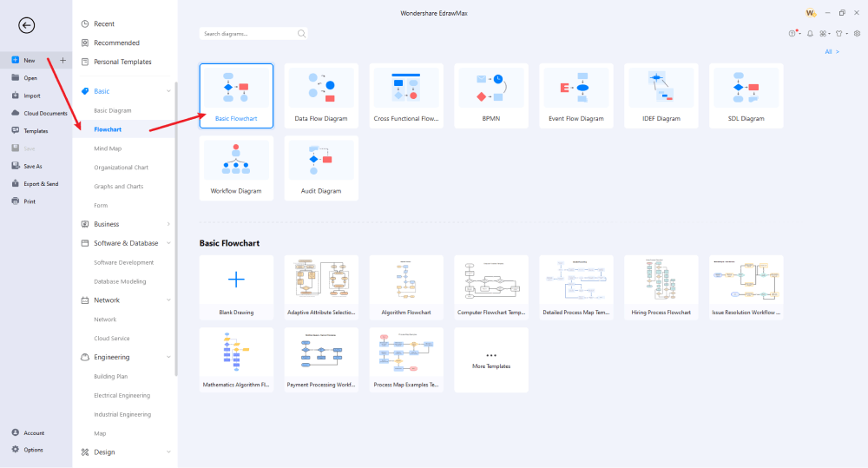Image resolution: width=868 pixels, height=468 pixels.
Task: Open notifications bell icon
Action: (810, 34)
